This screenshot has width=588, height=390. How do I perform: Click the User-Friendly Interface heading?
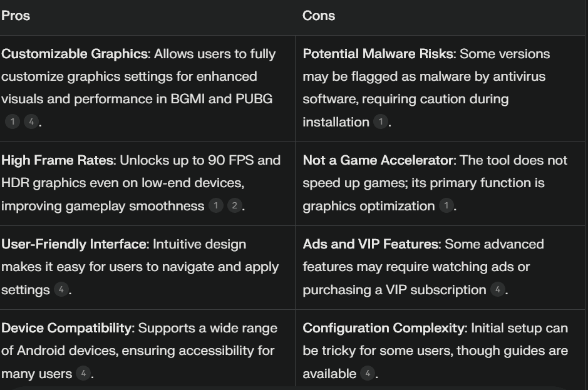[x=75, y=245]
